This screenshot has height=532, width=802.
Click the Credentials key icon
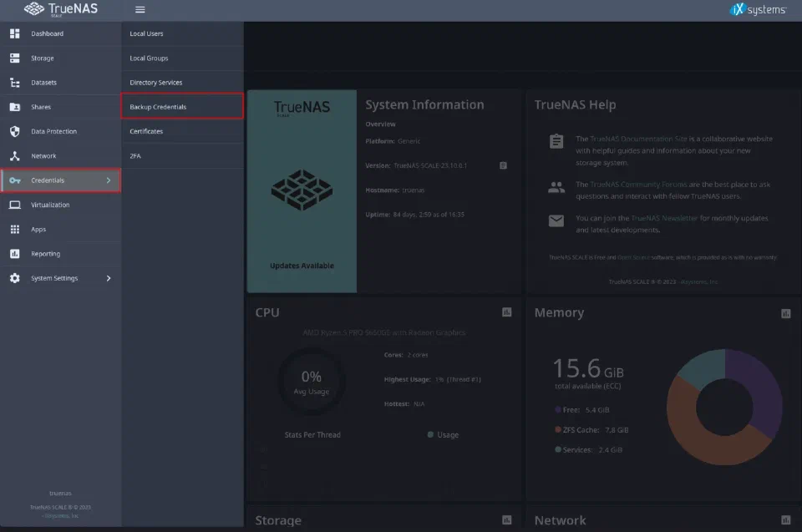coord(15,180)
